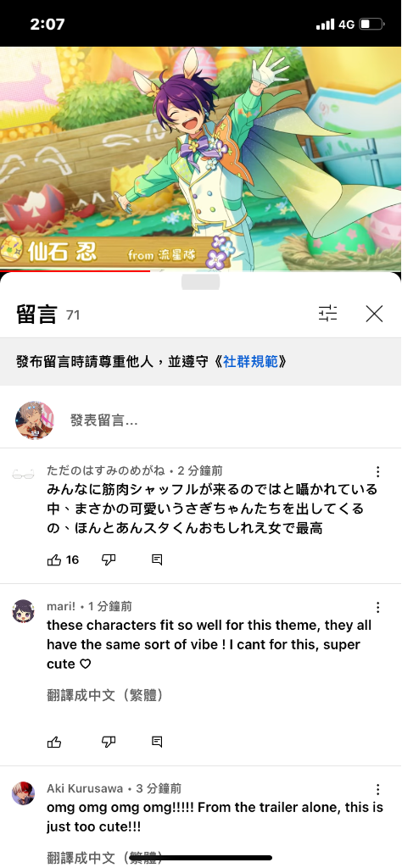
Task: Translate Aki Kurusawa's comment to Chinese
Action: click(105, 858)
